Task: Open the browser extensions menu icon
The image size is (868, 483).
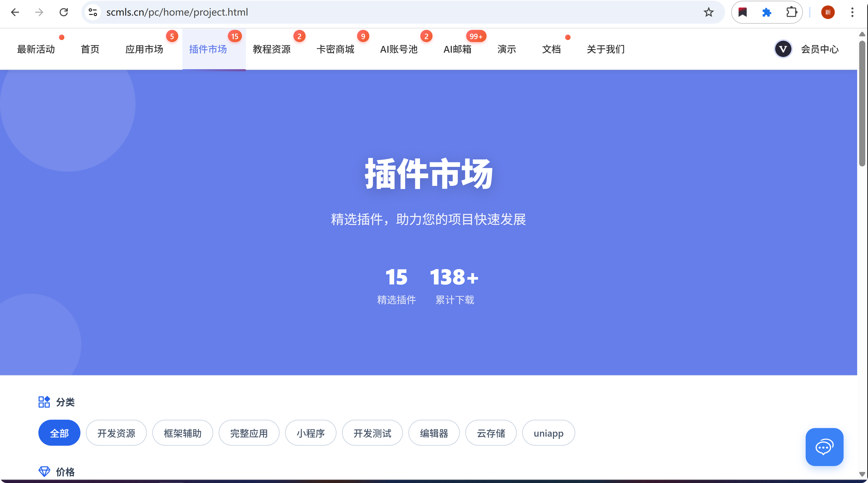Action: click(791, 12)
